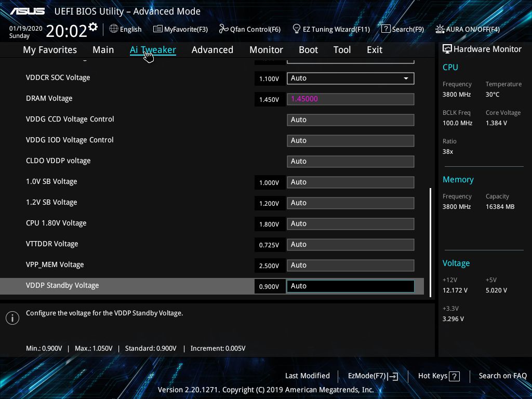Click the CPU 1.80V Voltage Auto field
The image size is (532, 399).
(351, 223)
